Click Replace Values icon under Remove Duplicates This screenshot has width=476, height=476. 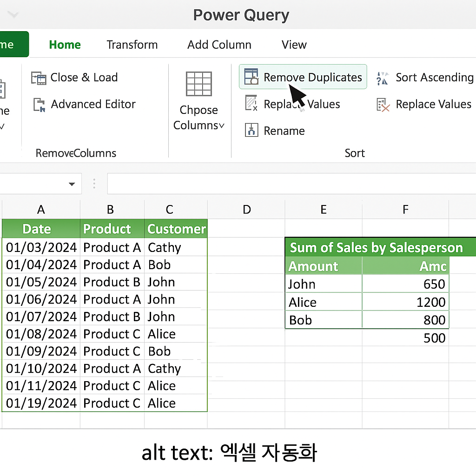click(251, 103)
